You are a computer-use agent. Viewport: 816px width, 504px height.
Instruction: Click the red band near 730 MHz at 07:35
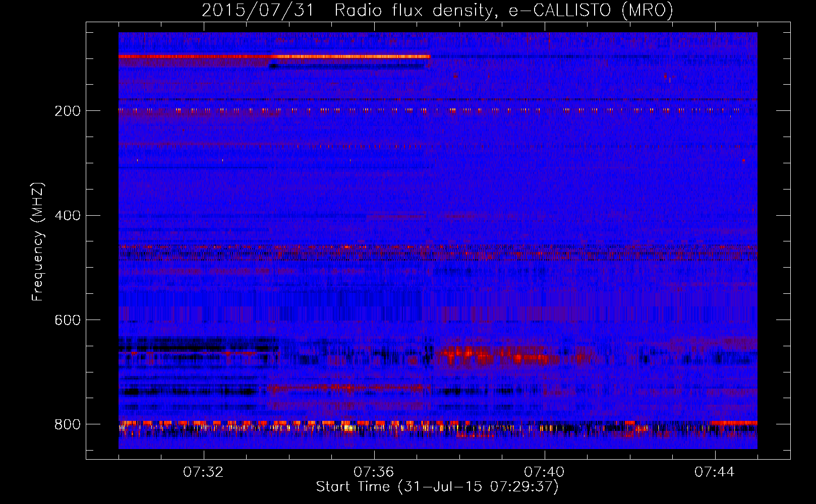[x=348, y=388]
